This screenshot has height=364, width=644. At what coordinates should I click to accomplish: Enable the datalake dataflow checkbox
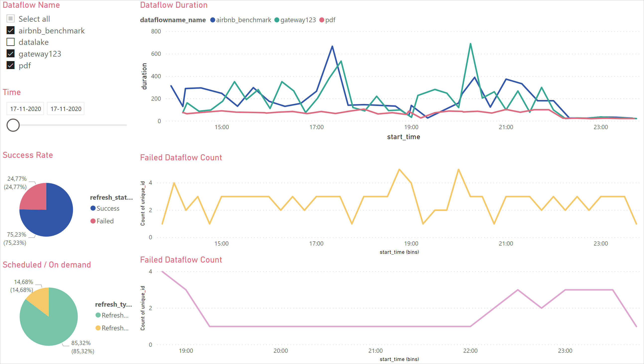(11, 42)
